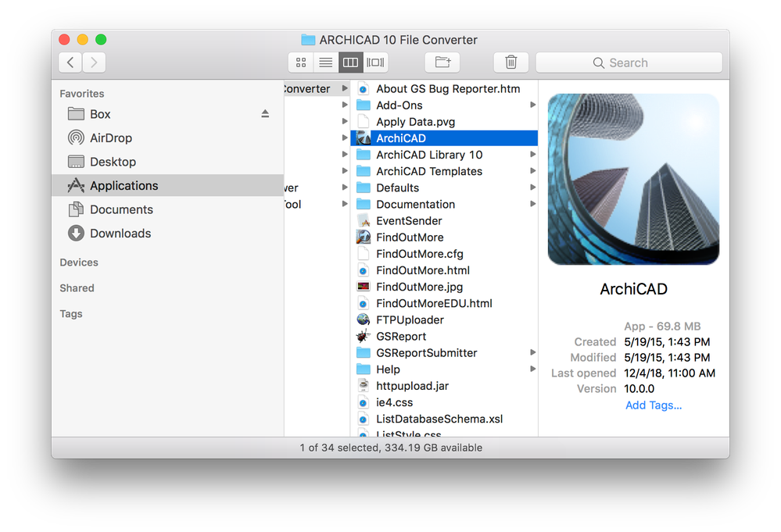Select the Converter folder in previous column
This screenshot has width=781, height=532.
[317, 89]
